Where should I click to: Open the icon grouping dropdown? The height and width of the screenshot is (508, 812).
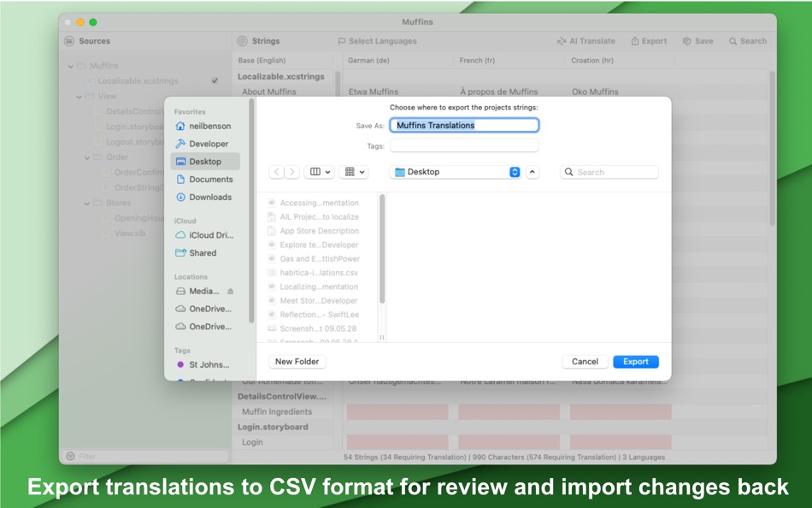(354, 172)
